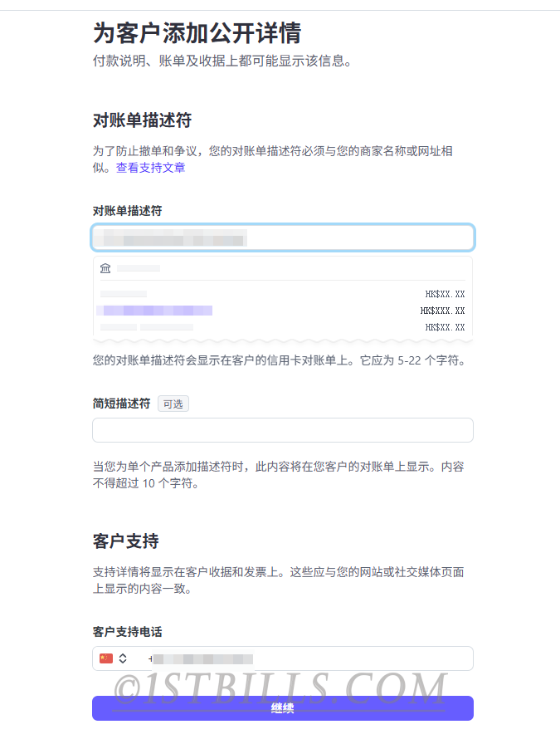Click the 简短描述符 field label
Viewport: 560px width, 739px height.
pos(121,404)
